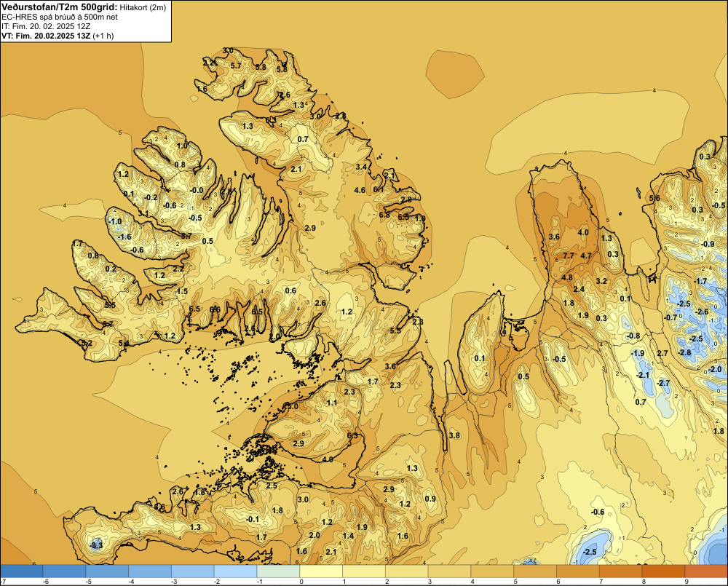728x586 pixels.
Task: Click the legend swatch between -6 and -5
Action: [x=64, y=571]
